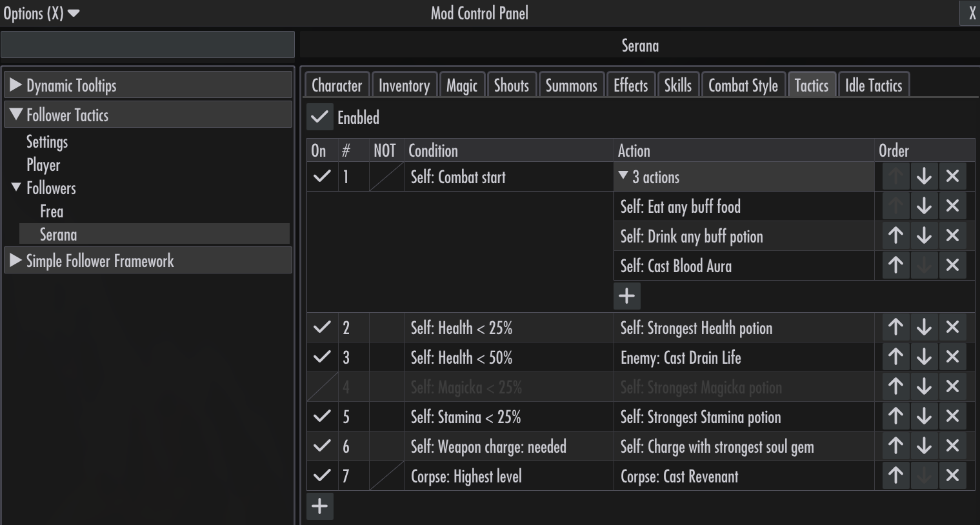Add a new tactic row below the table
The height and width of the screenshot is (525, 980).
320,506
